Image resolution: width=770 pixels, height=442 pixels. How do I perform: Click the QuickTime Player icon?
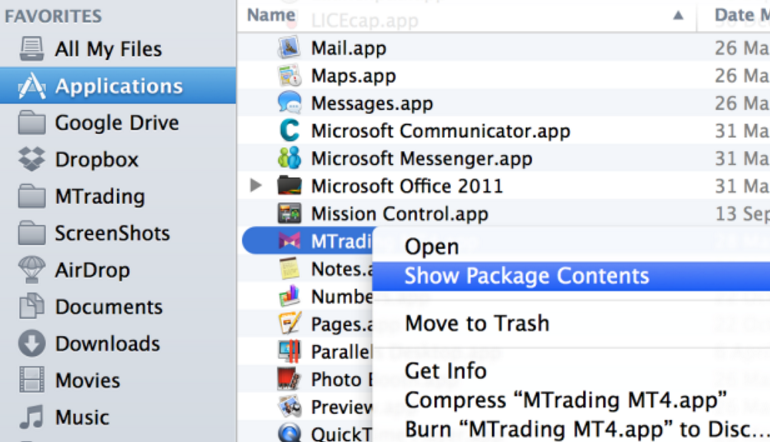[x=289, y=433]
